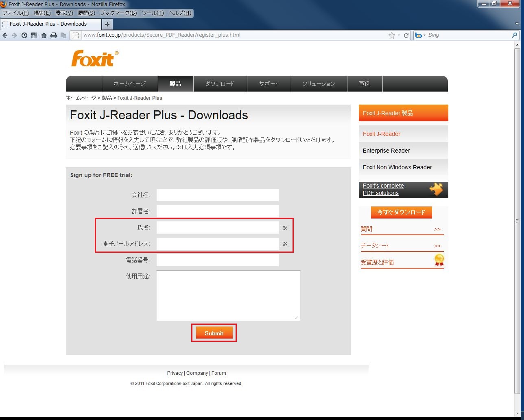This screenshot has width=524, height=420.
Task: Open the ツール(T) menu
Action: point(153,13)
